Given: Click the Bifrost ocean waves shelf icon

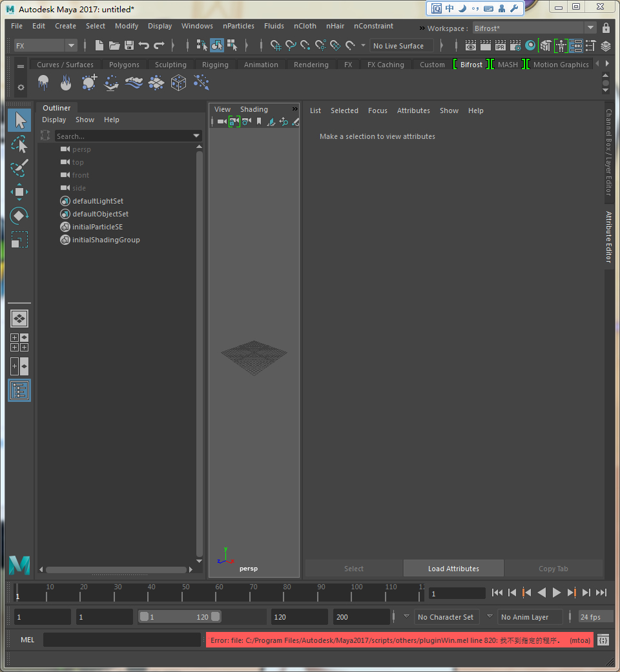Looking at the screenshot, I should [134, 83].
